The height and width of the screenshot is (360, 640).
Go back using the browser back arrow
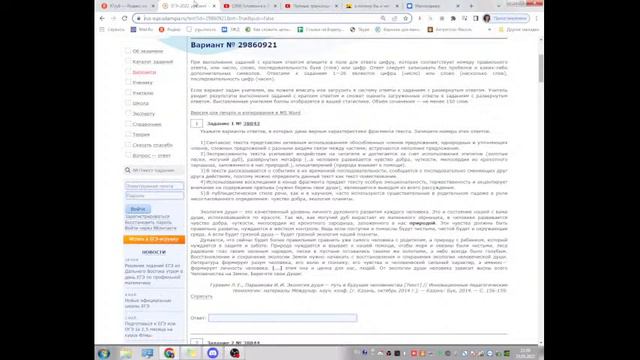coord(102,18)
